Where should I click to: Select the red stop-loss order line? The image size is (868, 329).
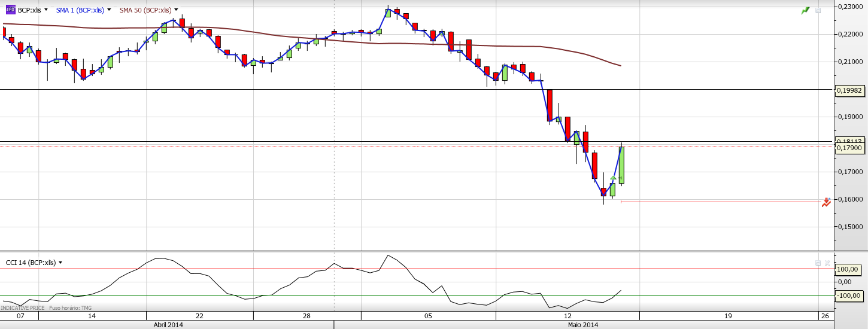click(x=718, y=202)
